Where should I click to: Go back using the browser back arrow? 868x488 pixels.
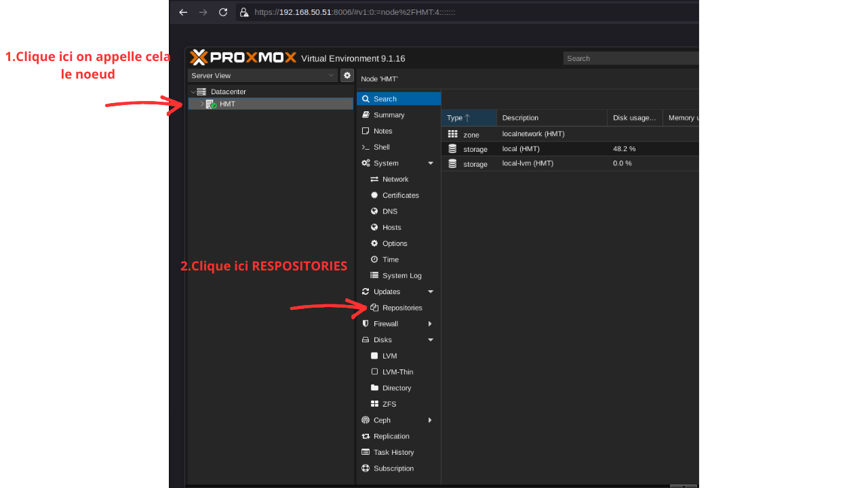click(x=183, y=12)
